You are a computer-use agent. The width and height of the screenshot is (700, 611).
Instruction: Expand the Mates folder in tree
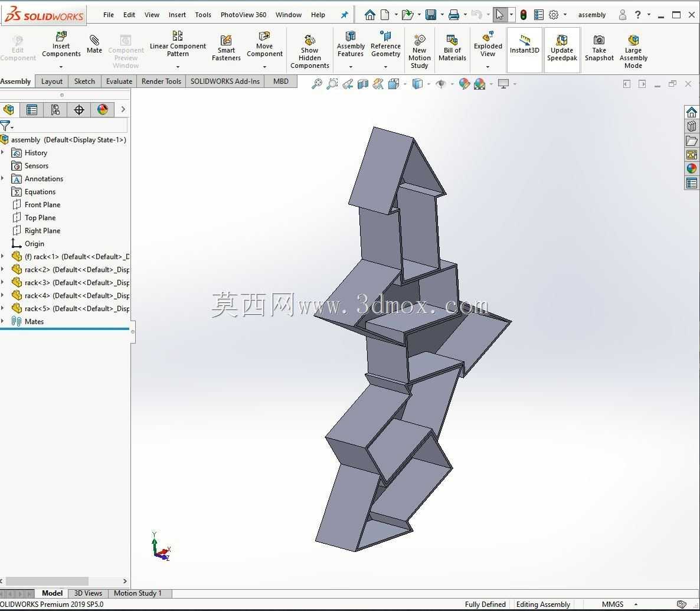pos(3,321)
